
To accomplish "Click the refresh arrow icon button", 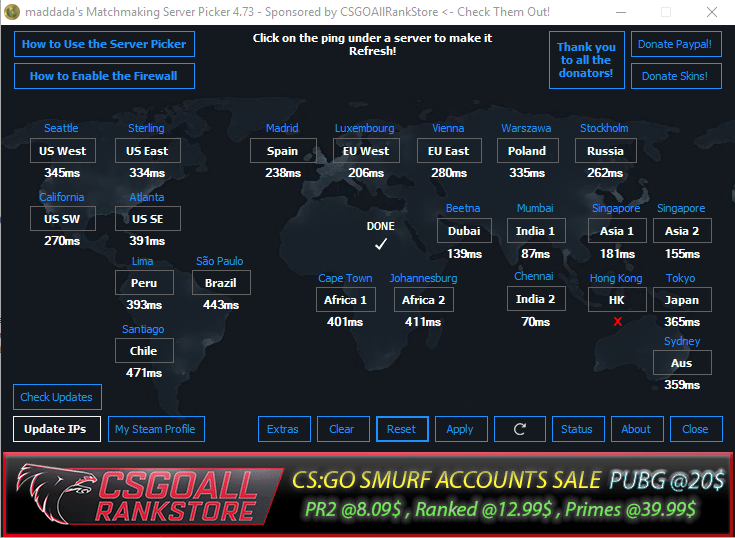I will point(519,429).
